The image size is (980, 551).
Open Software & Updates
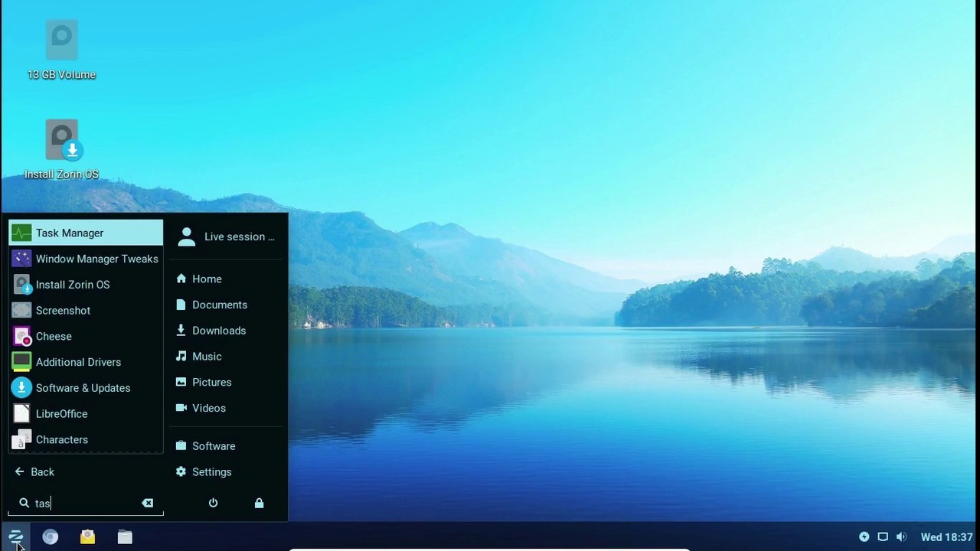86,388
